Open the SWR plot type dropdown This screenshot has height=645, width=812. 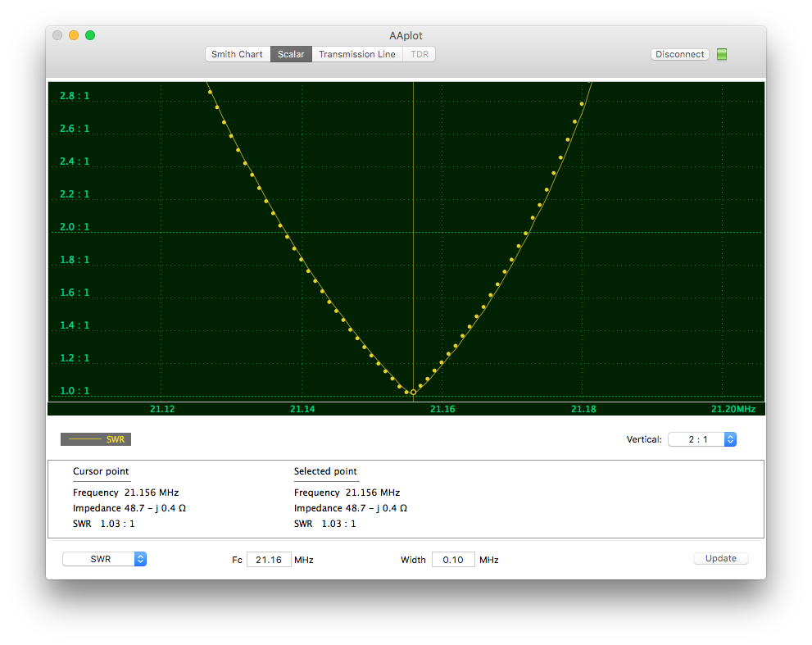click(x=105, y=559)
